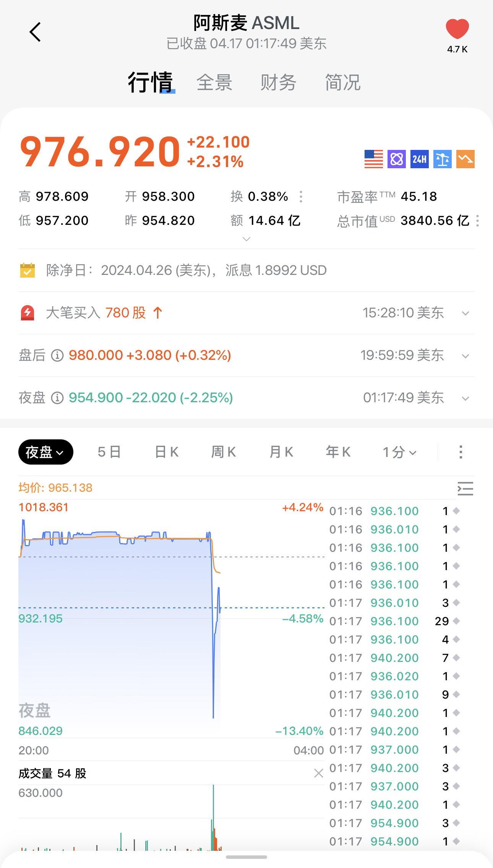Image resolution: width=493 pixels, height=868 pixels.
Task: Tap the orange downtrend chart icon
Action: click(465, 159)
